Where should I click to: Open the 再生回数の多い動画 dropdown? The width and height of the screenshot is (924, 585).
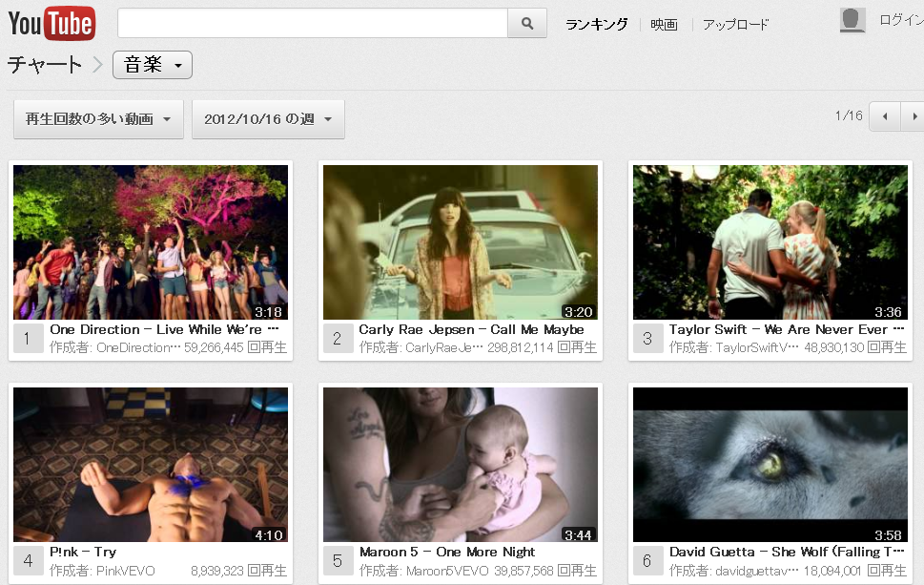(x=98, y=119)
